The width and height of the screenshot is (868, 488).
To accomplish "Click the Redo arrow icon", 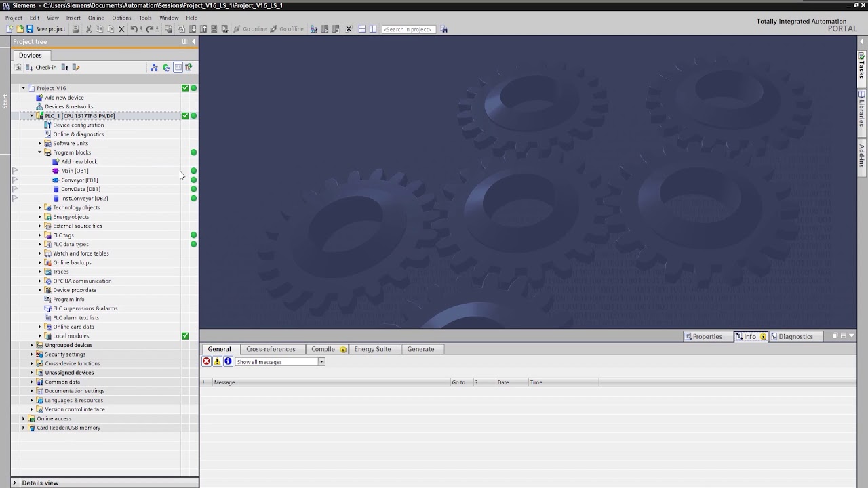I will click(150, 29).
